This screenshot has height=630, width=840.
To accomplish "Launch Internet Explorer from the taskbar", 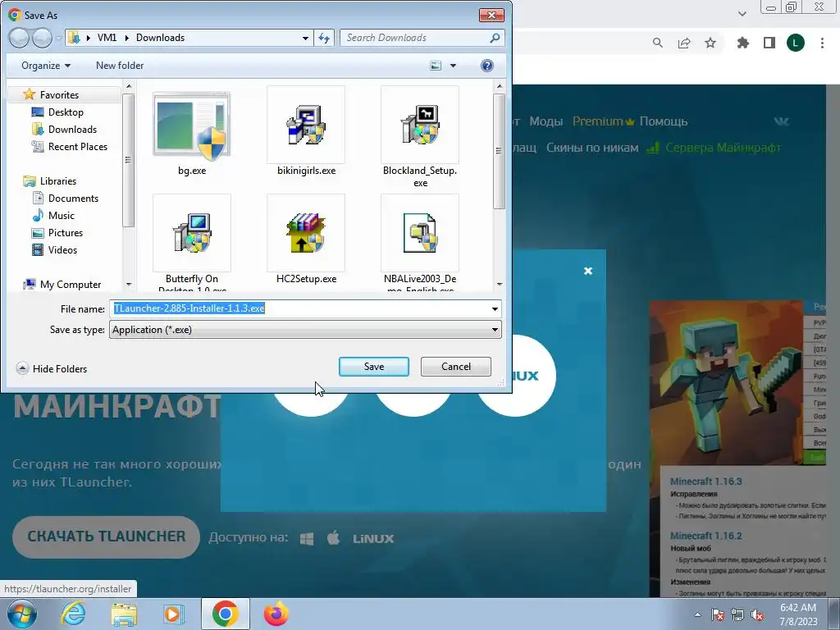I will tap(73, 614).
